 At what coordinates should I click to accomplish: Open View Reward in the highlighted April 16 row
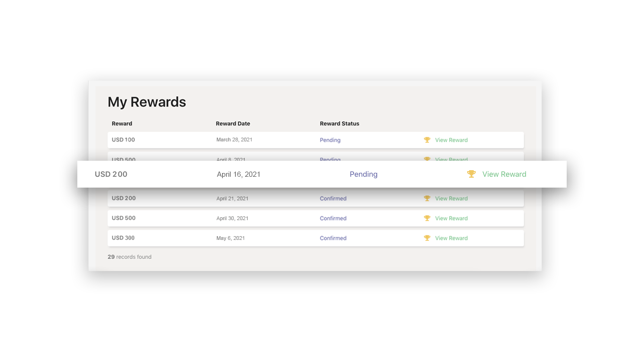[504, 174]
